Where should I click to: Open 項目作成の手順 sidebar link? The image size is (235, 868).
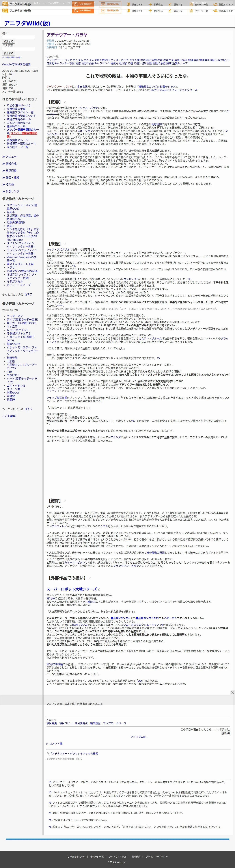(x=16, y=109)
